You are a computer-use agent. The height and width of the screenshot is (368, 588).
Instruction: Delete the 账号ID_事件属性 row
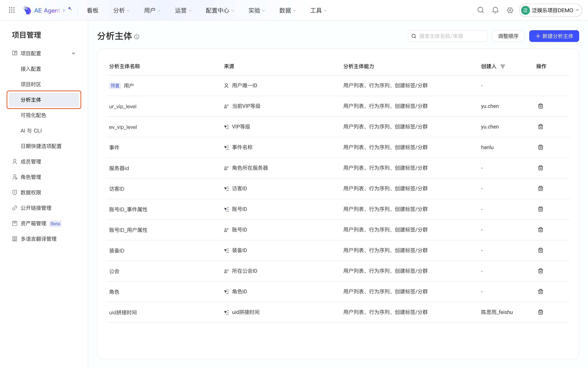coord(540,209)
